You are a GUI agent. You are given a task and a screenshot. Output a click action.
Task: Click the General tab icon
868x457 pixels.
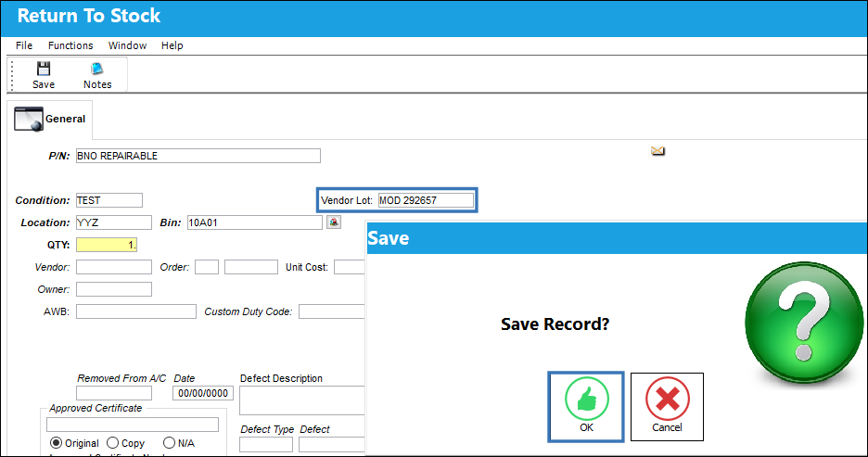(x=28, y=119)
